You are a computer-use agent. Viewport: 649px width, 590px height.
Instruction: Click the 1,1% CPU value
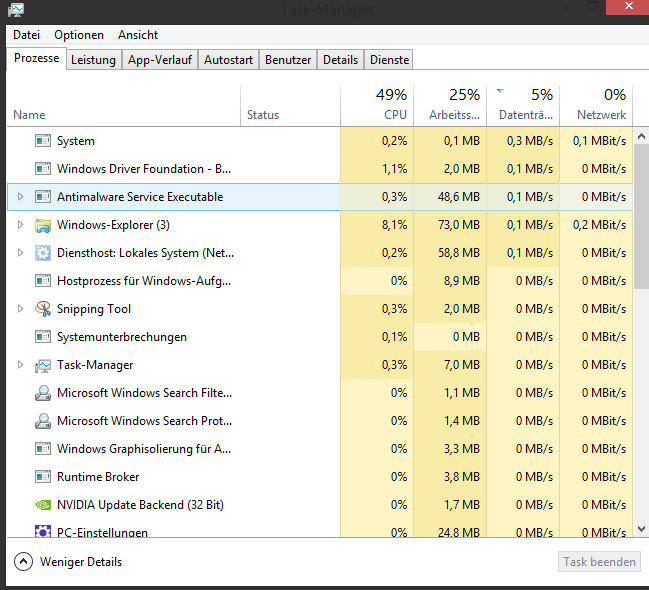click(x=394, y=169)
